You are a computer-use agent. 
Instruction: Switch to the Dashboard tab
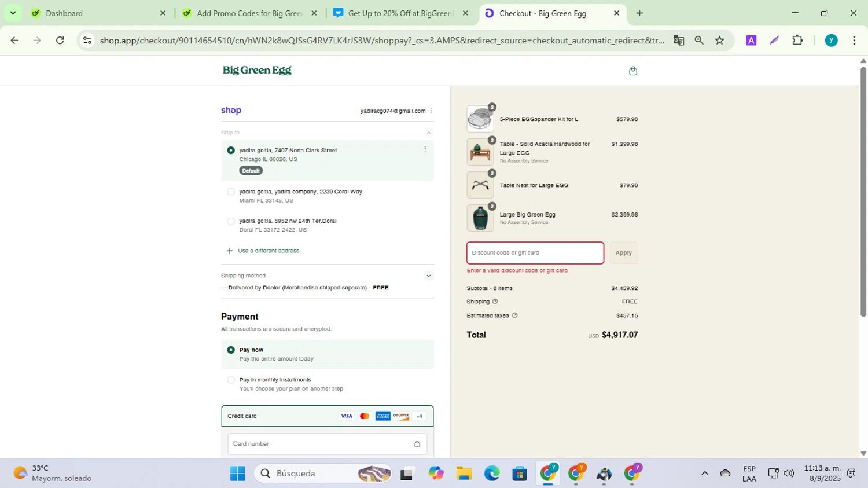pyautogui.click(x=98, y=13)
